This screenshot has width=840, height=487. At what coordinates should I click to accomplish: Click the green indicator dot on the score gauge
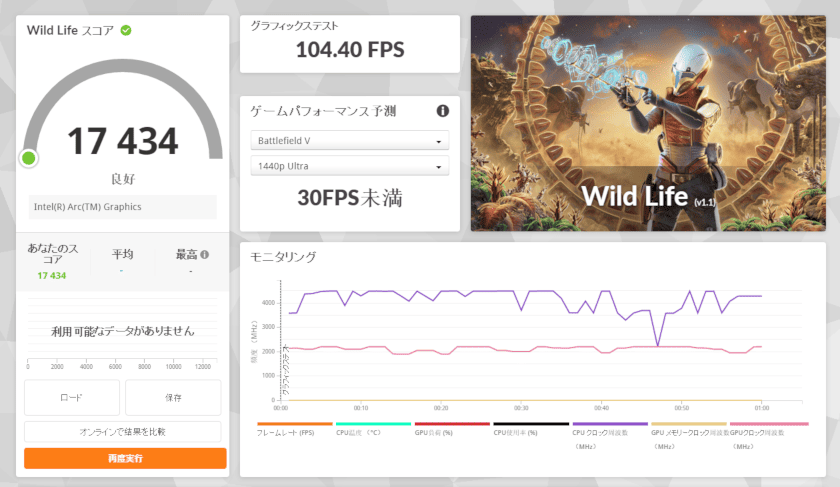[x=29, y=158]
